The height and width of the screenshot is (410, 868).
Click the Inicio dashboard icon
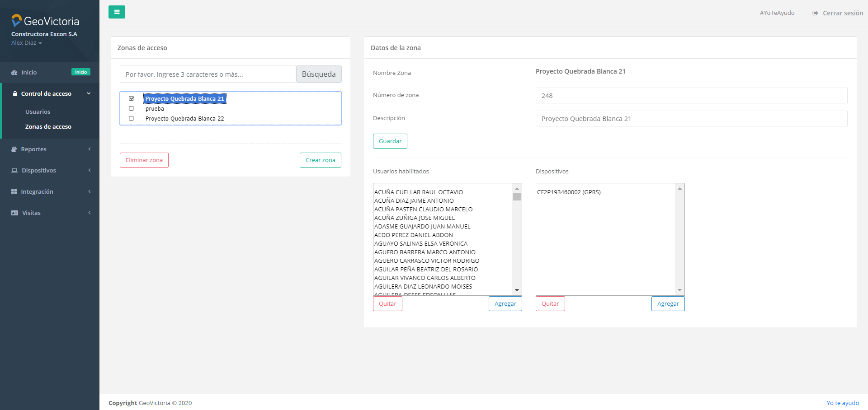click(14, 73)
